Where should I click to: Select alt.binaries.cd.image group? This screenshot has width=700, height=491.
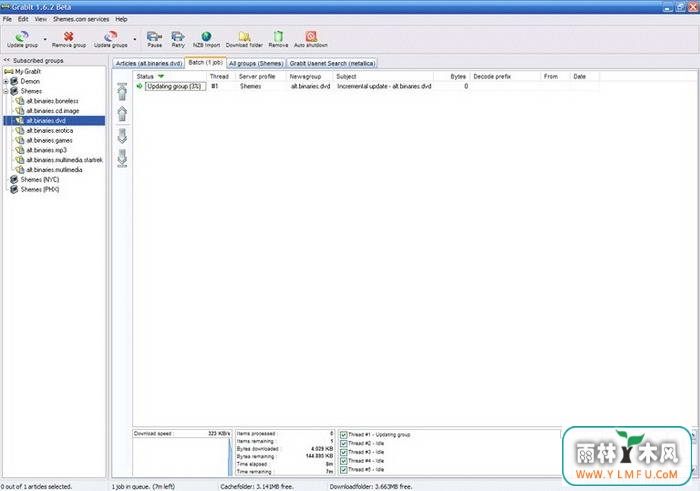(x=53, y=111)
